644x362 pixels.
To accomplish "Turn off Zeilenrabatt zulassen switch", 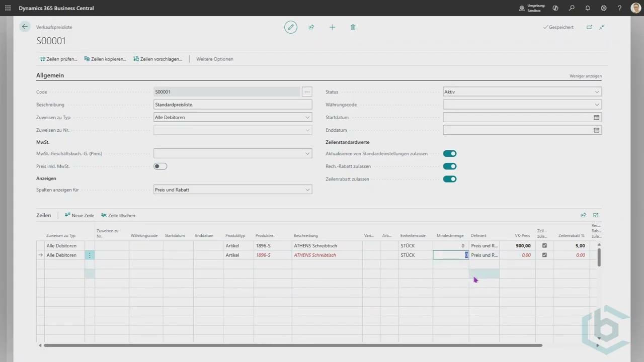I will [x=449, y=179].
